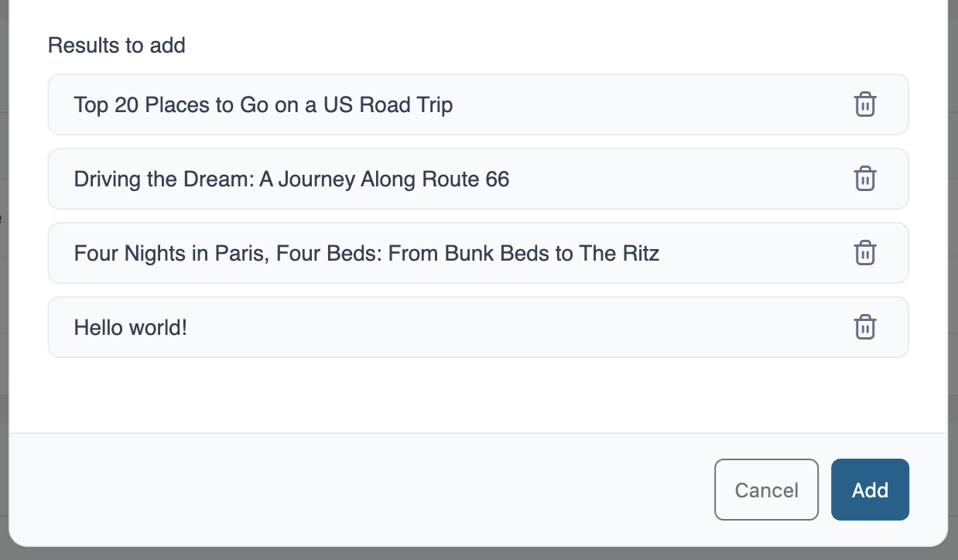This screenshot has width=958, height=560.
Task: Click the dimmed backdrop below the dialog
Action: pyautogui.click(x=478, y=554)
